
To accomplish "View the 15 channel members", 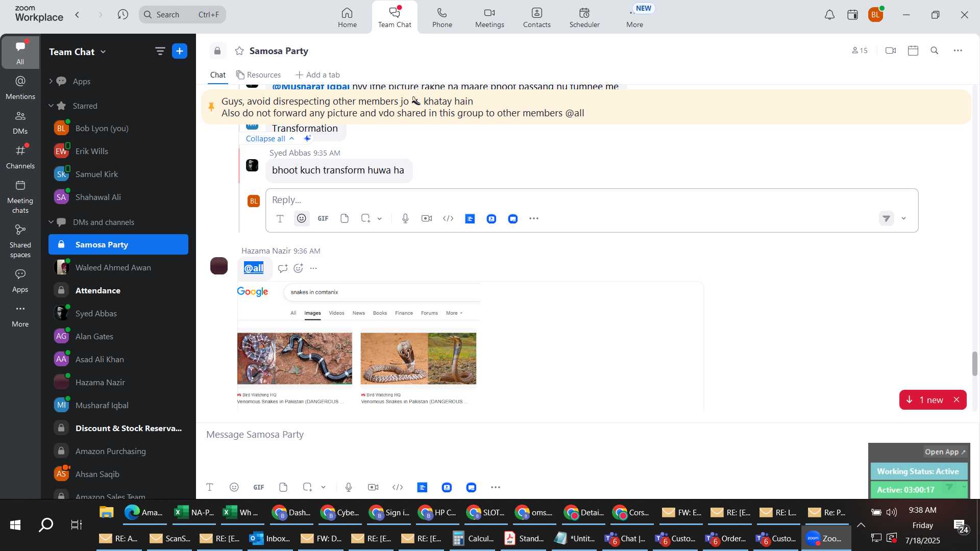I will point(860,51).
